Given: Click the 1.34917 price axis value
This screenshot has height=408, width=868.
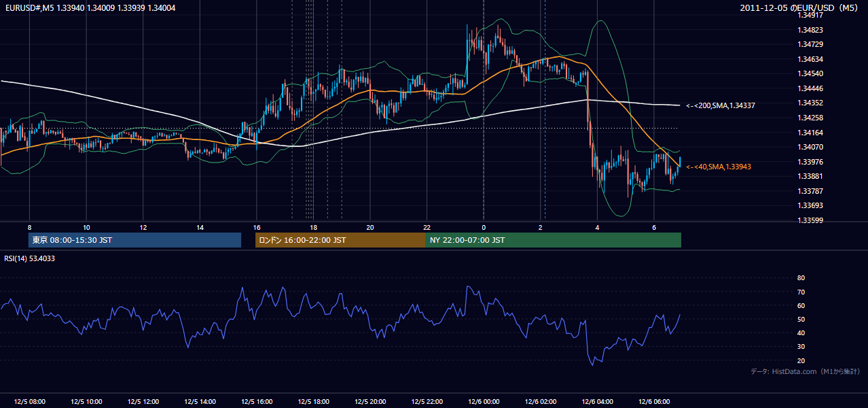Looking at the screenshot, I should [810, 16].
